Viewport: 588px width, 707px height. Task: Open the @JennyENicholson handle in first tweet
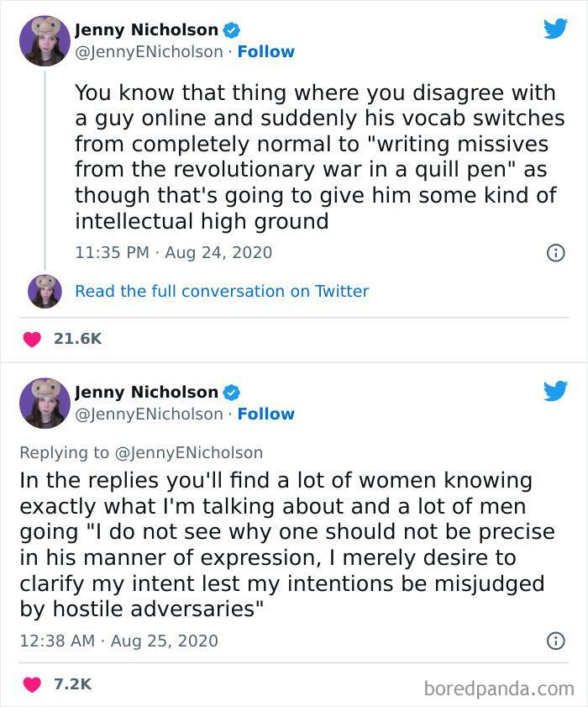click(x=150, y=51)
